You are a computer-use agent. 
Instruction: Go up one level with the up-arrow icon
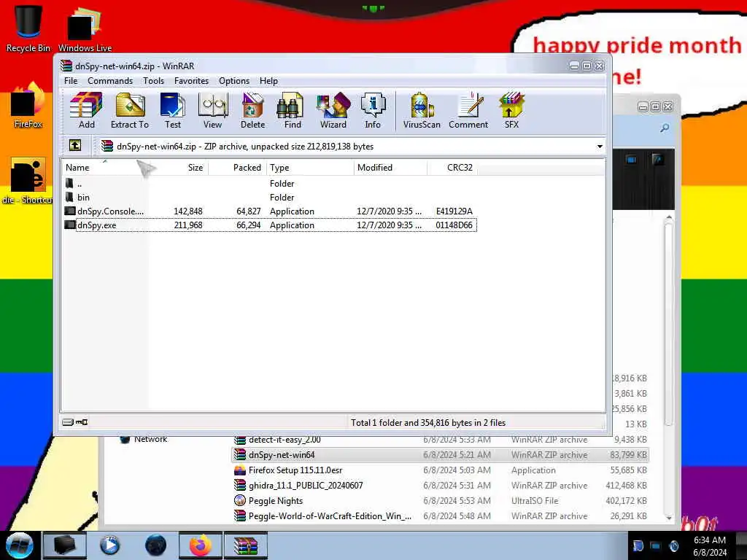(75, 146)
